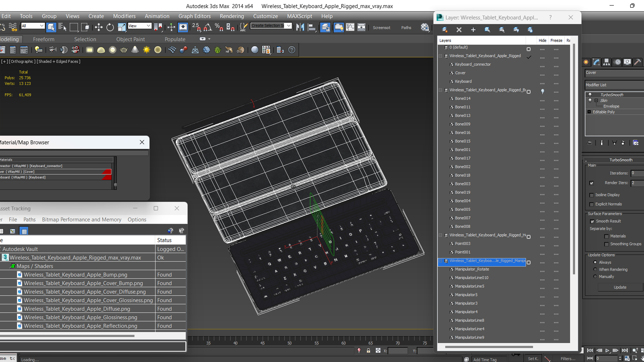Viewport: 644px width, 362px height.
Task: Toggle the Percent Snap icon
Action: pos(219,27)
